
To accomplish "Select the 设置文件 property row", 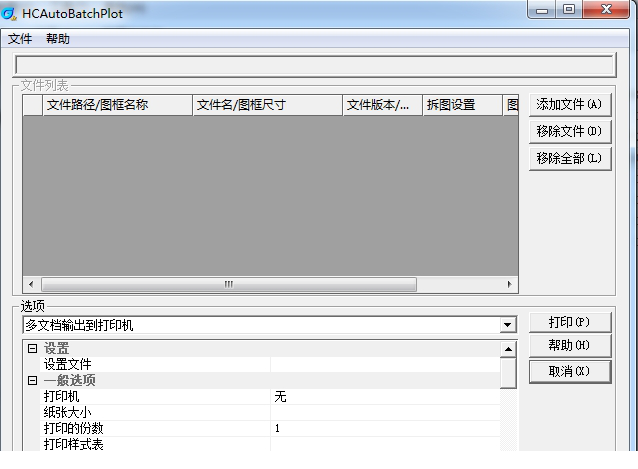I will tap(270, 364).
